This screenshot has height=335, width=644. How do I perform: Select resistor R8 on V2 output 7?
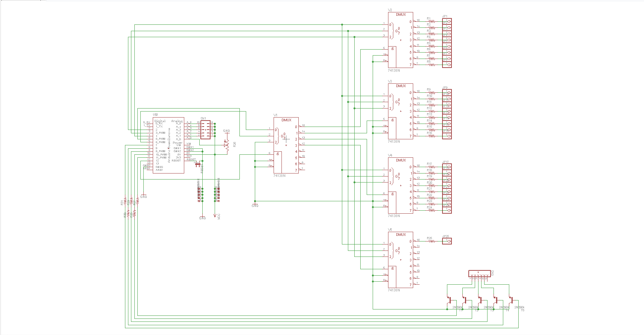click(x=432, y=65)
